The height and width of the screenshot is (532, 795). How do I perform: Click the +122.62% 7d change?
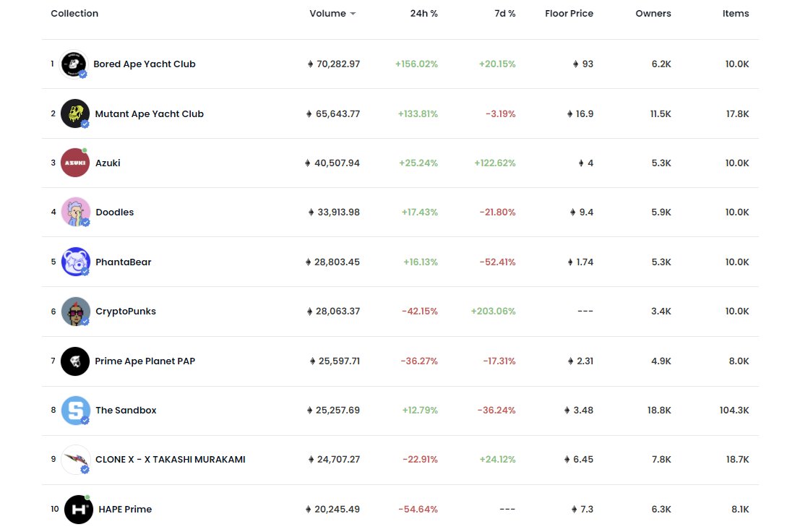(x=495, y=163)
